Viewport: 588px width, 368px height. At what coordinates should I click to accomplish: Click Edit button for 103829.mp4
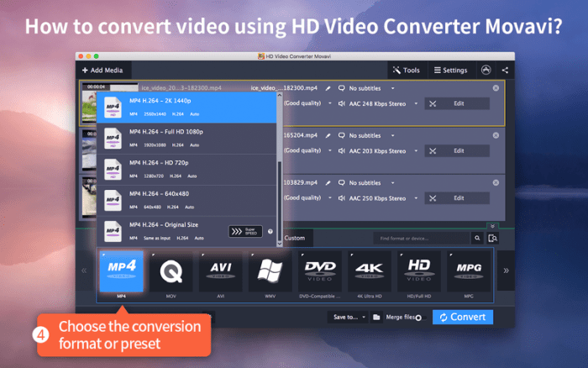457,198
